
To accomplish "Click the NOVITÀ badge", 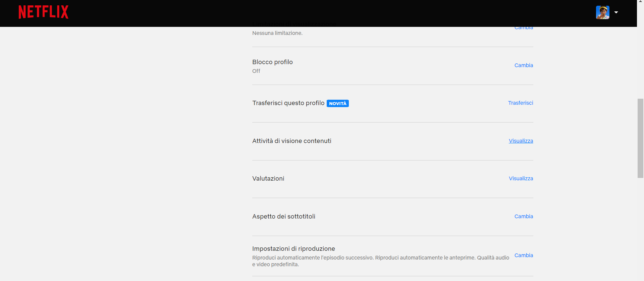I will 338,103.
